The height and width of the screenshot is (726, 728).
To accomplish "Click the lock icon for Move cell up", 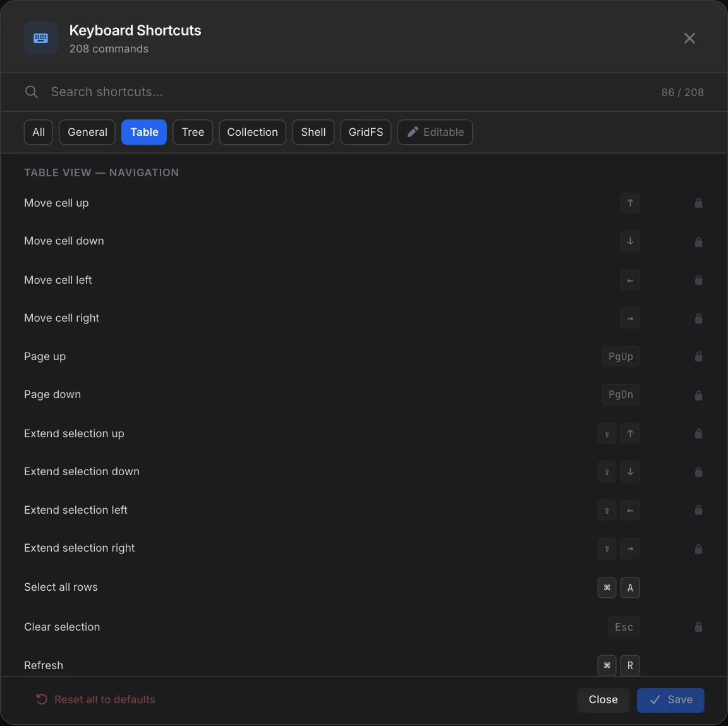I will tap(698, 203).
